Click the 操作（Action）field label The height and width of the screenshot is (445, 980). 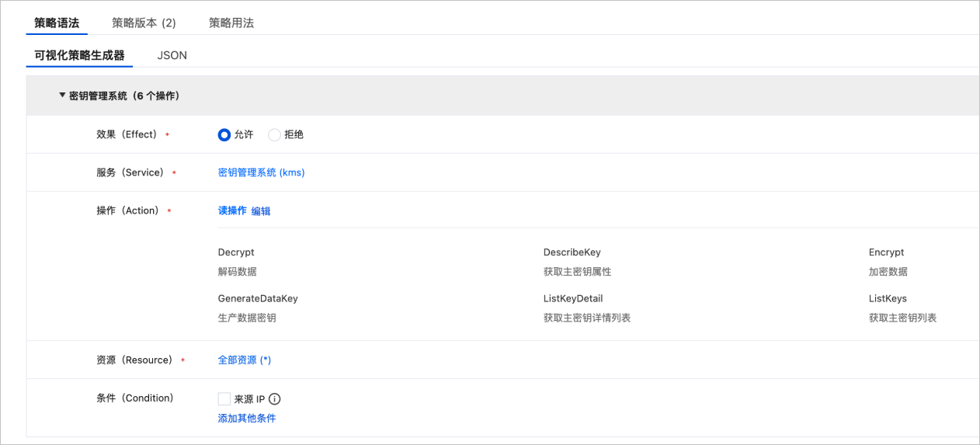[128, 210]
